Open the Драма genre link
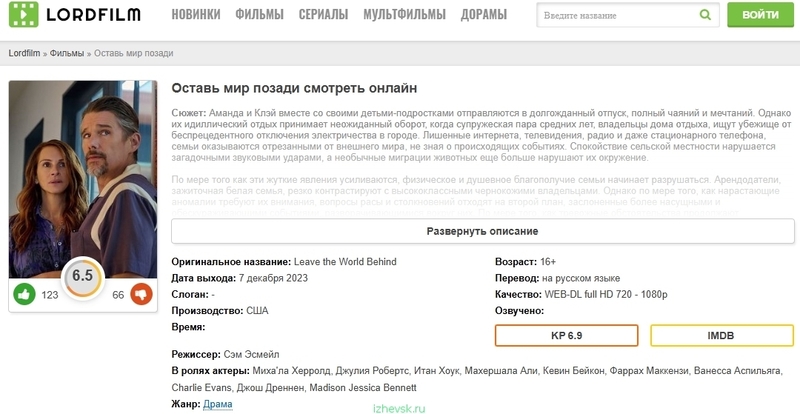The height and width of the screenshot is (414, 800). [x=218, y=404]
